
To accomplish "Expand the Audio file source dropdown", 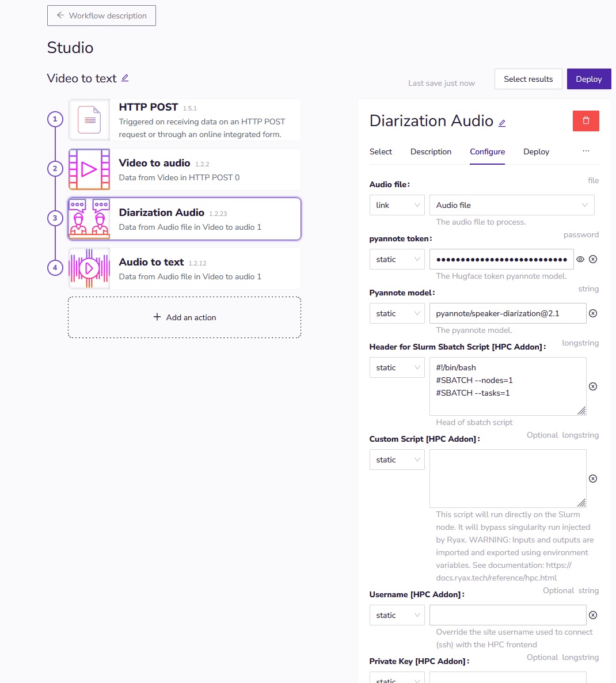I will 511,205.
